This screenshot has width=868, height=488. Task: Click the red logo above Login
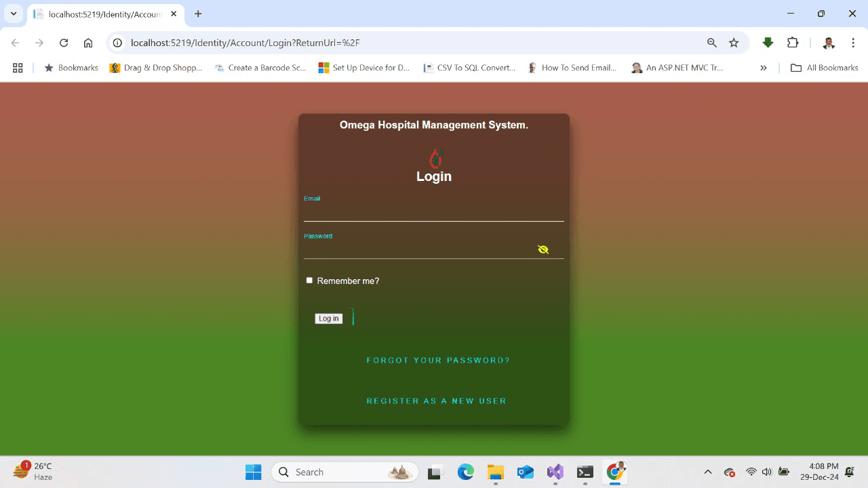435,159
